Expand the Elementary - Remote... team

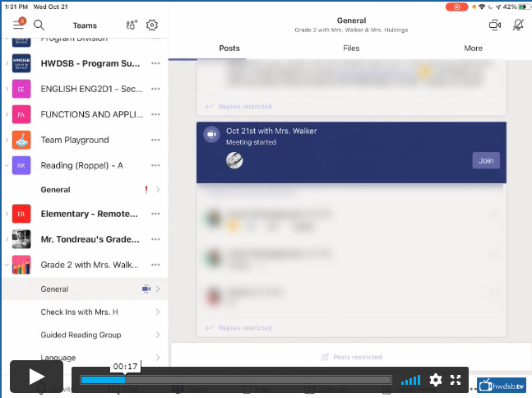click(x=7, y=214)
